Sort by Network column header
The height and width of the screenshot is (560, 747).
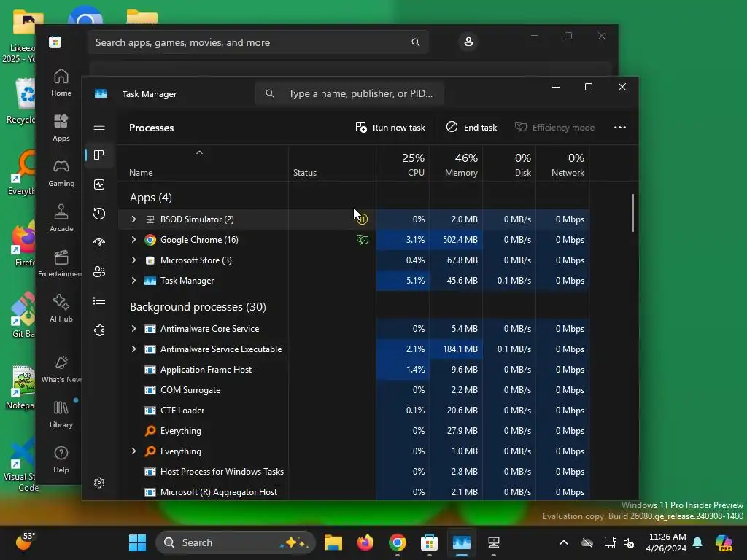[x=562, y=164]
